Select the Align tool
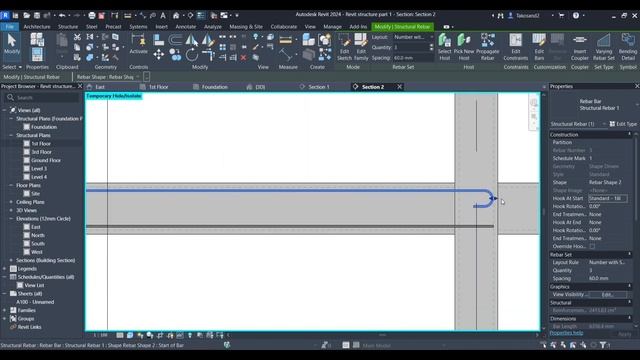 (159, 40)
